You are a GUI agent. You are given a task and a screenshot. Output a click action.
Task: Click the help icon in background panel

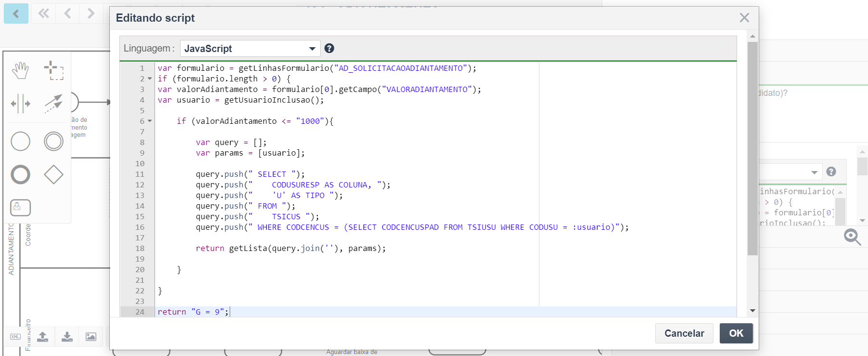[831, 171]
